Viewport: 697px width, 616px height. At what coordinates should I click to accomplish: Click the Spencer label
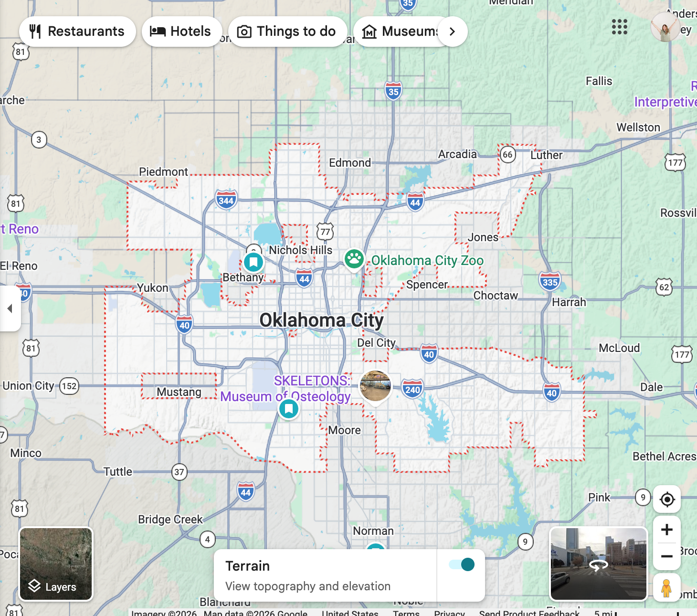[427, 285]
